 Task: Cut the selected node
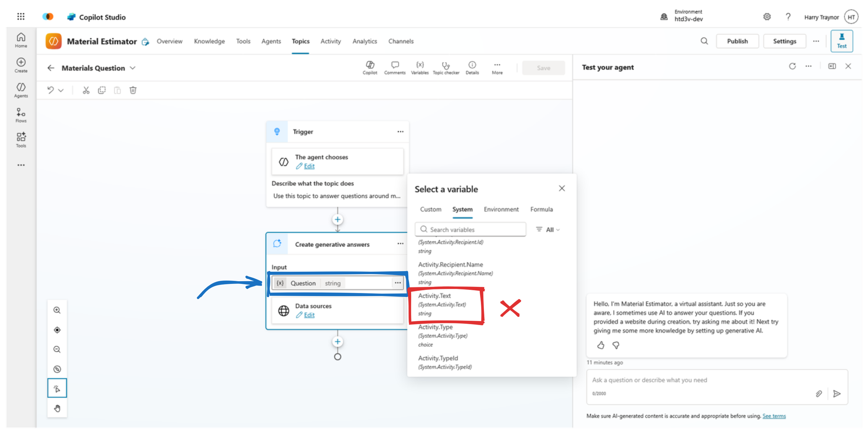(86, 90)
